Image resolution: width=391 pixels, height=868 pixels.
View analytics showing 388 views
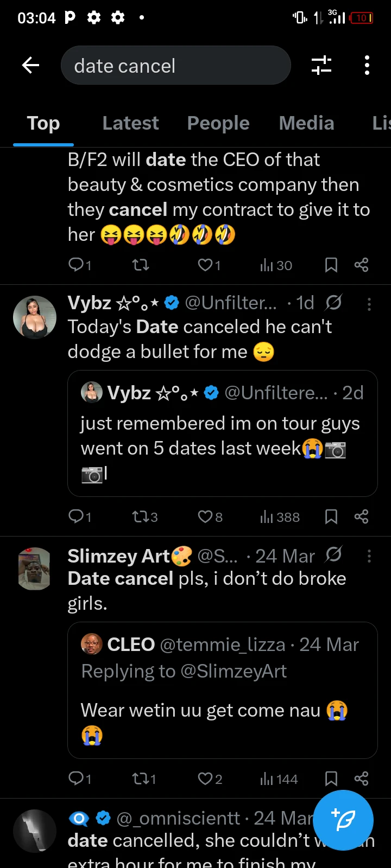click(x=280, y=516)
